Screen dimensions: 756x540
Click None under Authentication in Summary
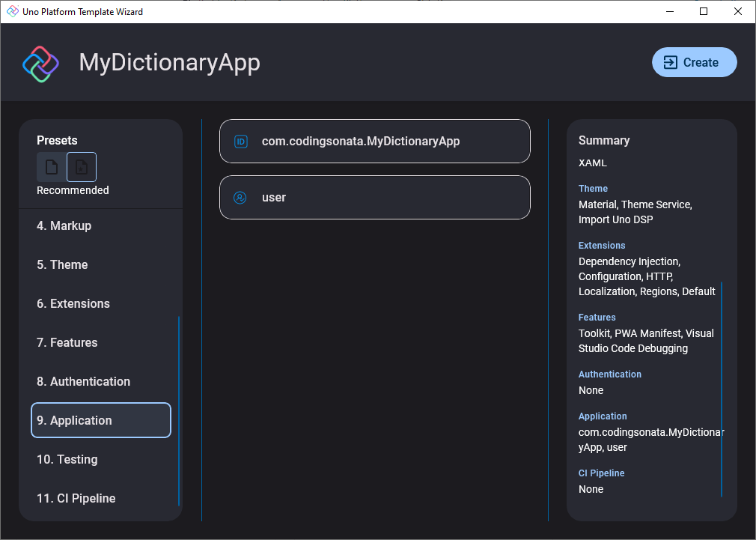coord(591,390)
